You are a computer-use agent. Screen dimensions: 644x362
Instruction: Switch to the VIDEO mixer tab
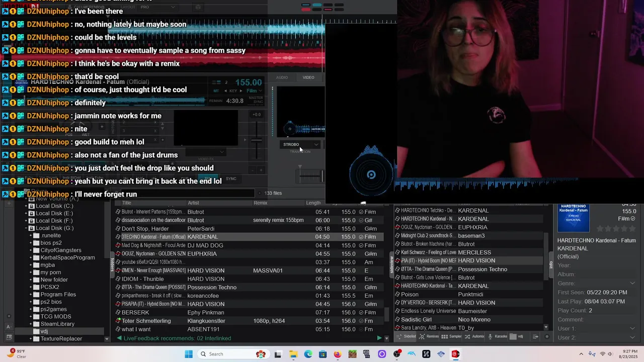(x=308, y=77)
